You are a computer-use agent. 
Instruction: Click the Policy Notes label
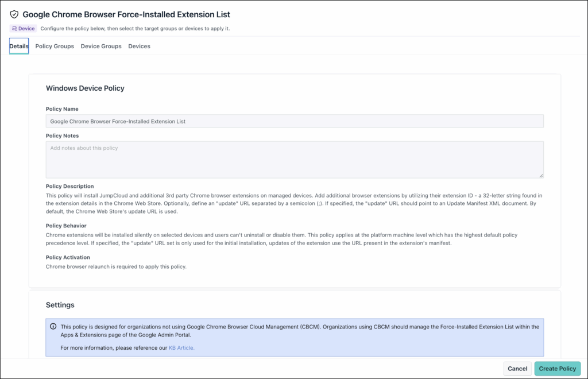point(62,136)
